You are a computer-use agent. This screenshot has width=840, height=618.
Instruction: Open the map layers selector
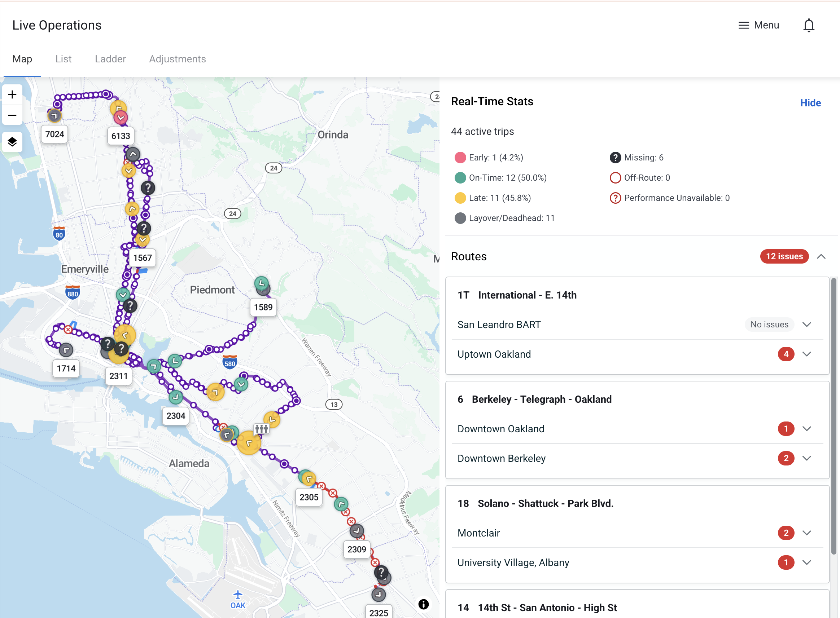point(12,142)
